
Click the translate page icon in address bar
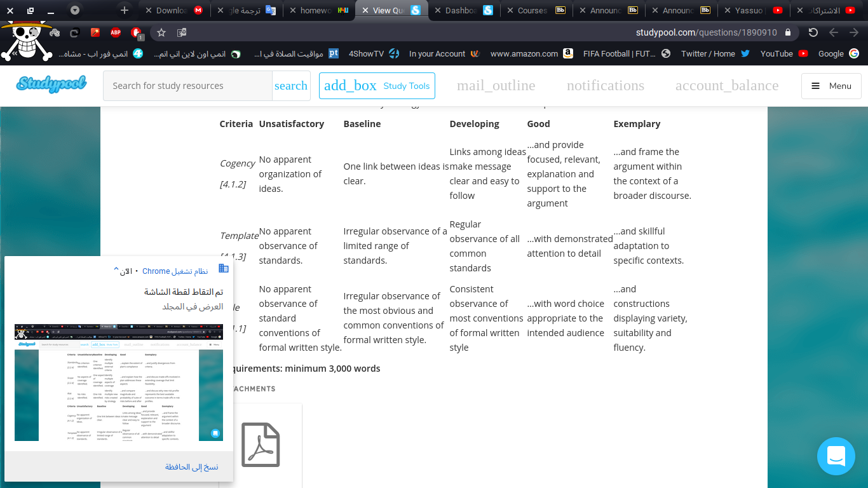(x=182, y=32)
